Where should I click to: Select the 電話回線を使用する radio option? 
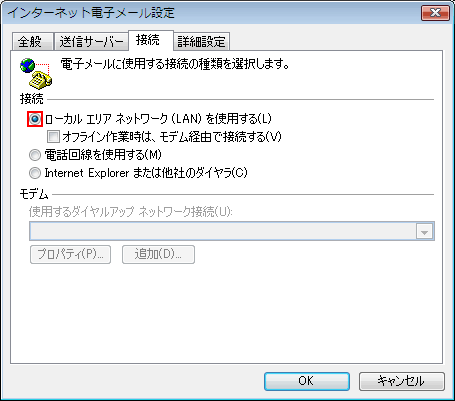coord(35,155)
